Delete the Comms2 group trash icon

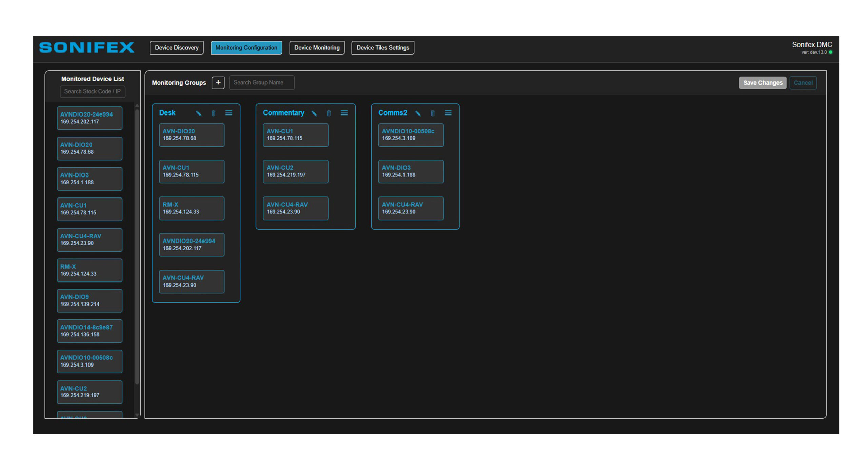tap(432, 113)
